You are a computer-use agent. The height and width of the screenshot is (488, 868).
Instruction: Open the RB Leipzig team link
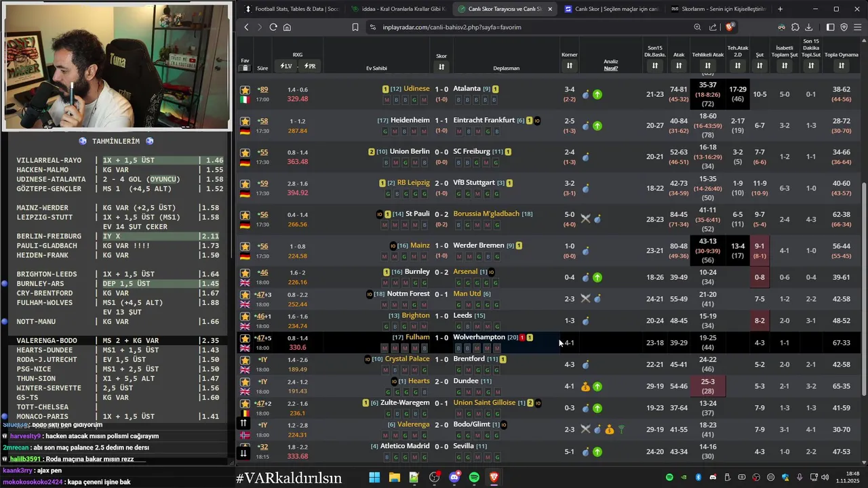(415, 182)
